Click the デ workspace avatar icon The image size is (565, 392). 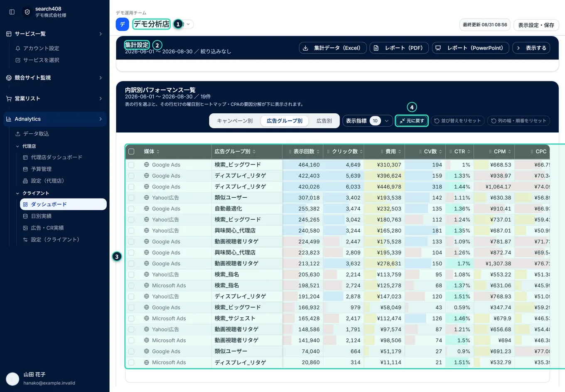(122, 24)
